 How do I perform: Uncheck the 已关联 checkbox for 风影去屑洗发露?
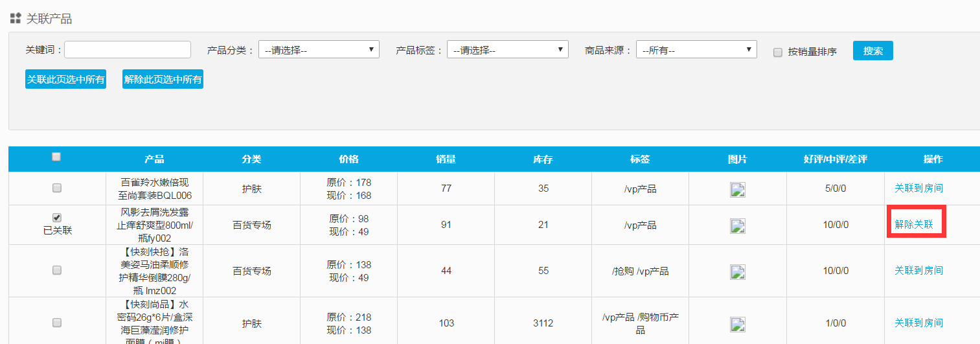click(x=56, y=217)
